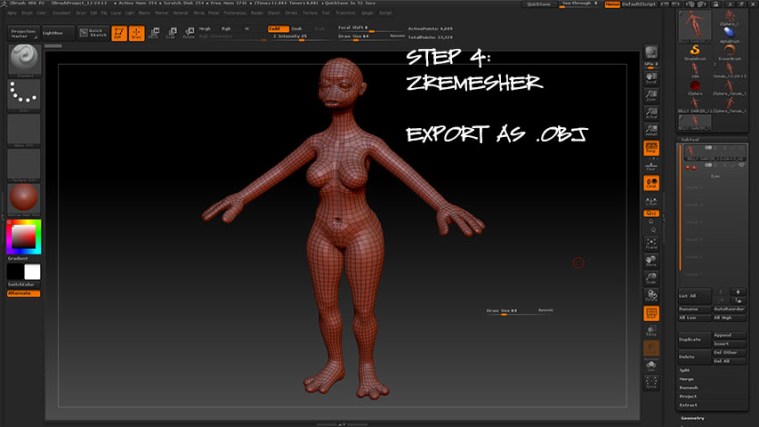Click the Frame view icon
Image resolution: width=759 pixels, height=427 pixels.
pyautogui.click(x=651, y=241)
